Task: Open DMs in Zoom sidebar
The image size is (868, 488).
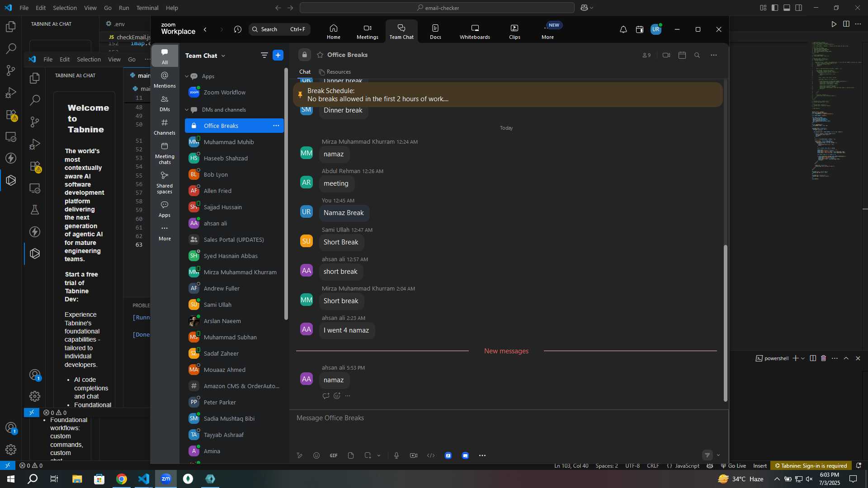Action: [x=165, y=103]
